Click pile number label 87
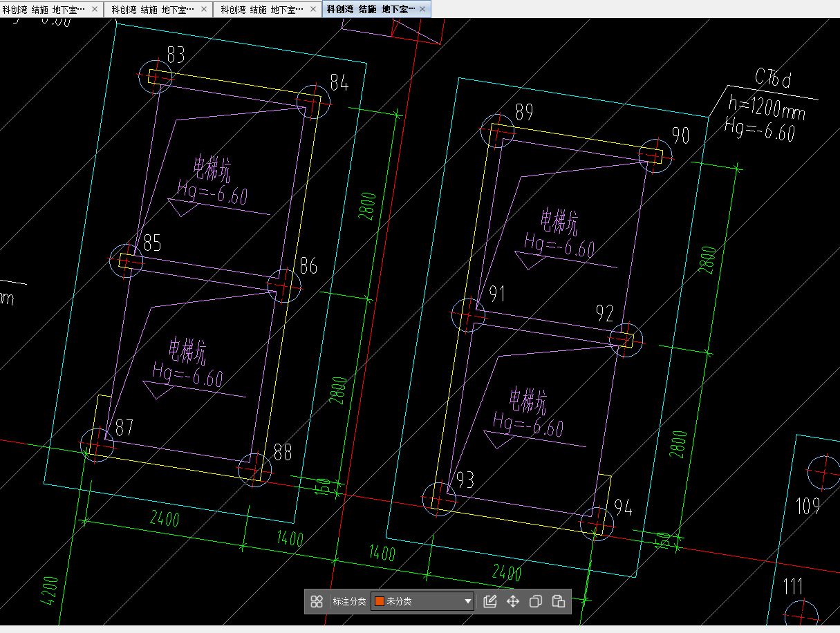This screenshot has height=633, width=840. tap(124, 427)
